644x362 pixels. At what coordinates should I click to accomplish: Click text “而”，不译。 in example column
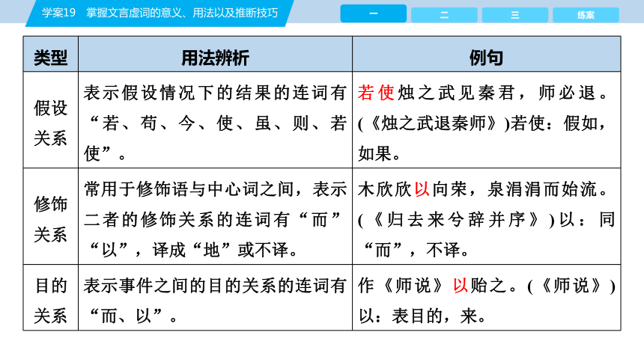click(x=416, y=250)
